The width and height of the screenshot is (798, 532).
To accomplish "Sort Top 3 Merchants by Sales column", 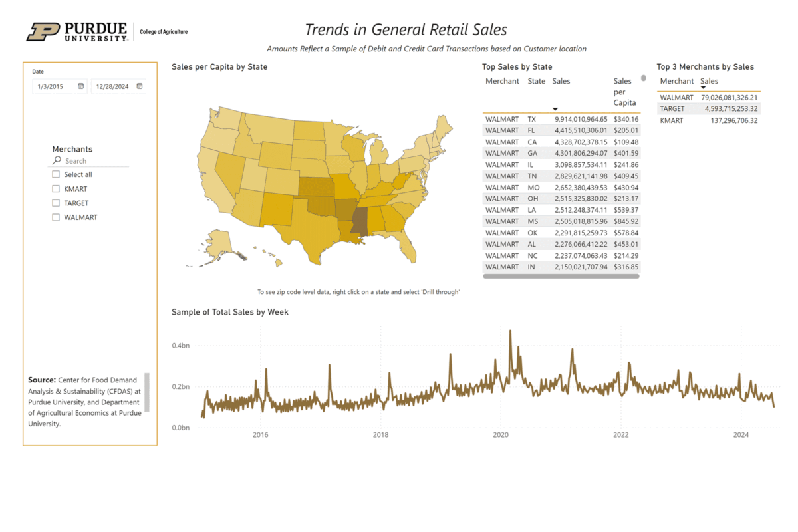I will point(709,81).
